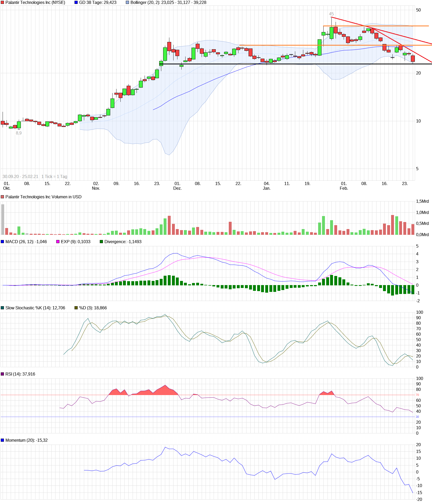Click the purple RSI (14) legend swatch
Viewport: 432px width, 504px height.
point(2,374)
